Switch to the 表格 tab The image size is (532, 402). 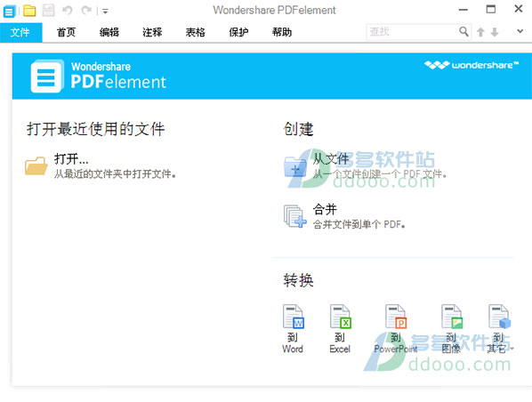coord(196,32)
